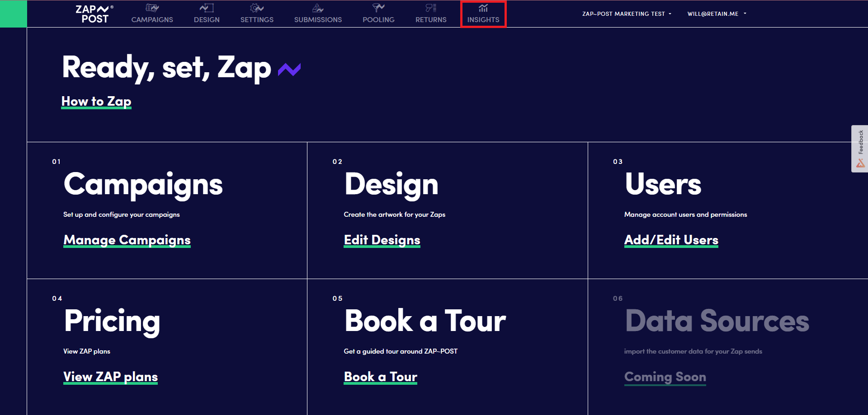Click the Manage Campaigns link
868x415 pixels.
[x=127, y=240]
